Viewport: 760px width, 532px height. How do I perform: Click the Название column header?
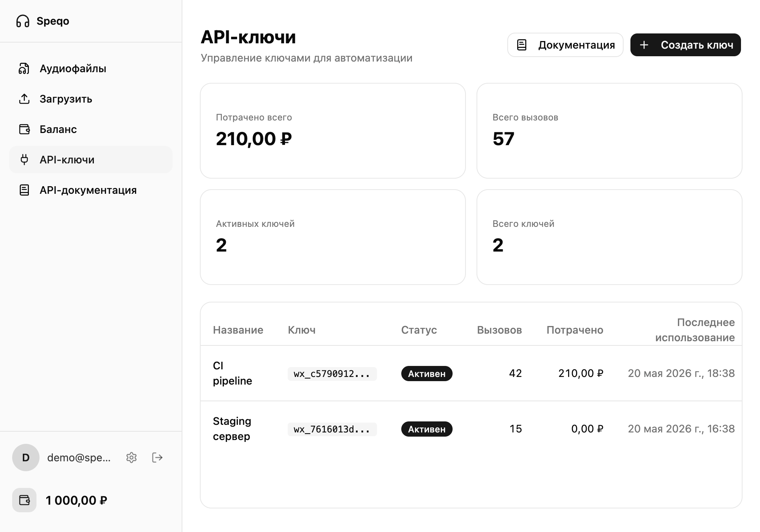point(238,330)
